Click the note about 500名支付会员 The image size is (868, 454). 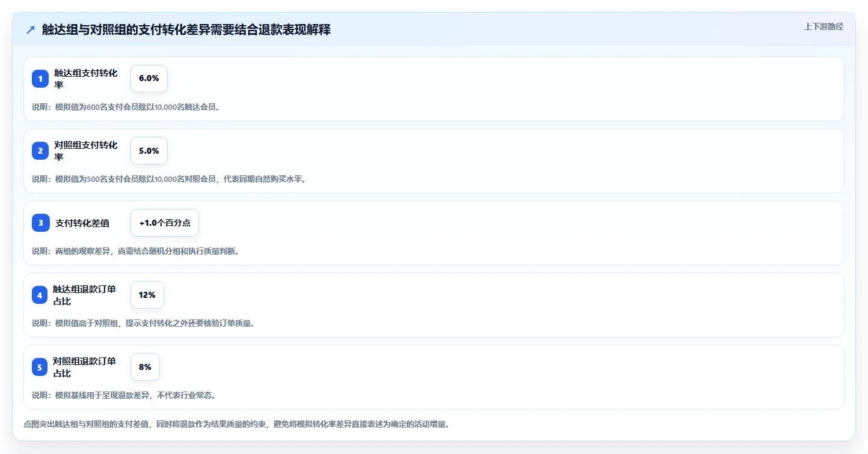pyautogui.click(x=169, y=179)
